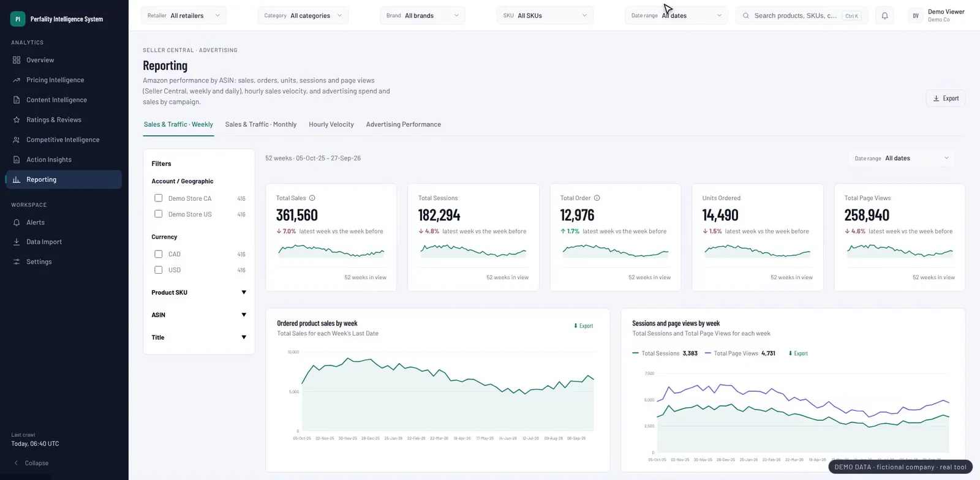Click the Alerts bell icon in sidebar
This screenshot has height=480, width=980.
point(17,222)
